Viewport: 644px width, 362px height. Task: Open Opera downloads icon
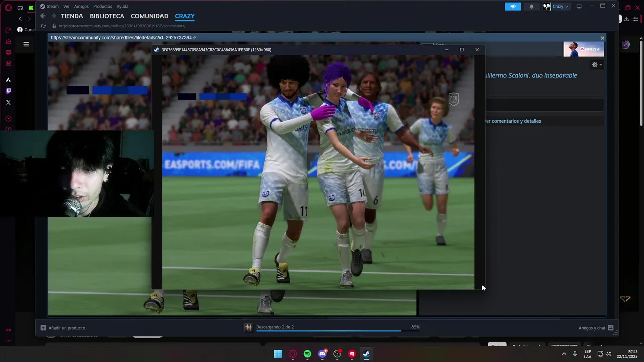click(626, 19)
